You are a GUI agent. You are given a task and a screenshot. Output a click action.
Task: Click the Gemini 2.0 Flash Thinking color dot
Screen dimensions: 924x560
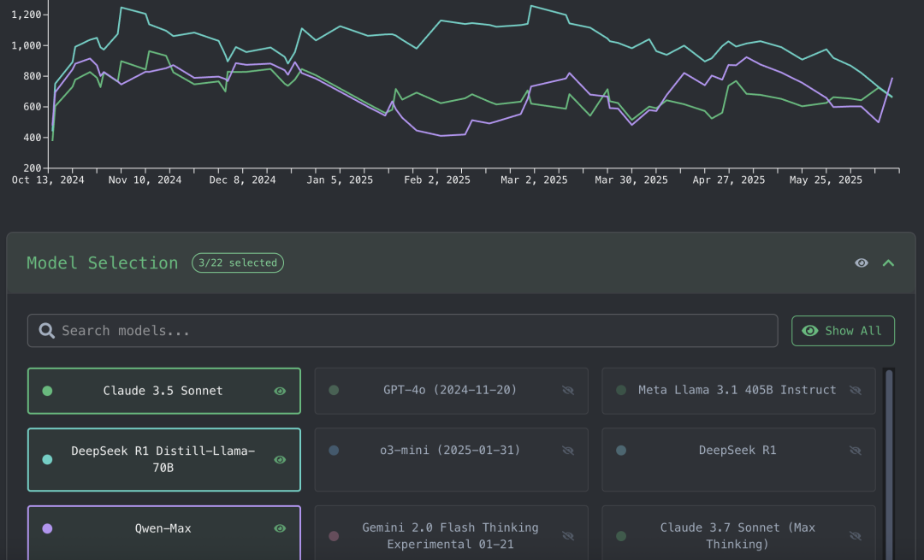click(x=335, y=536)
